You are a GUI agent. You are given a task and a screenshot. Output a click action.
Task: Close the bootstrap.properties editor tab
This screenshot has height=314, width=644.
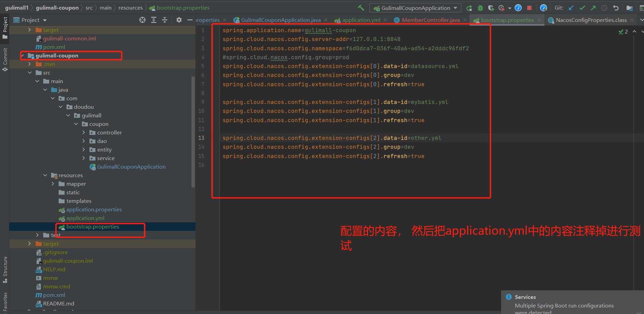pos(539,20)
